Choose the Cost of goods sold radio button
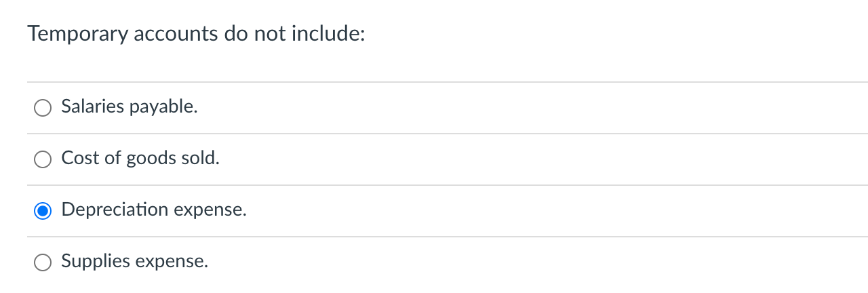The image size is (868, 293). pos(43,159)
